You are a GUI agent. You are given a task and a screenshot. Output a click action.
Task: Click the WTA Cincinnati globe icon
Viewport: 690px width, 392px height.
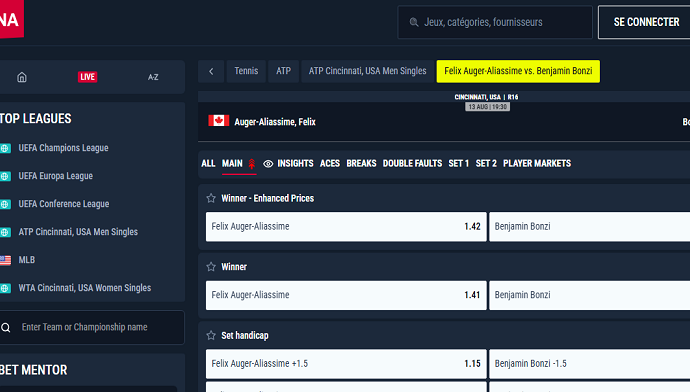(x=5, y=289)
